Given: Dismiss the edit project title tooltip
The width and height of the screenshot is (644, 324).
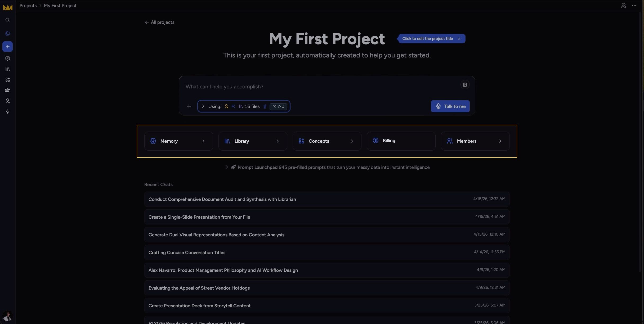Looking at the screenshot, I should tap(459, 39).
